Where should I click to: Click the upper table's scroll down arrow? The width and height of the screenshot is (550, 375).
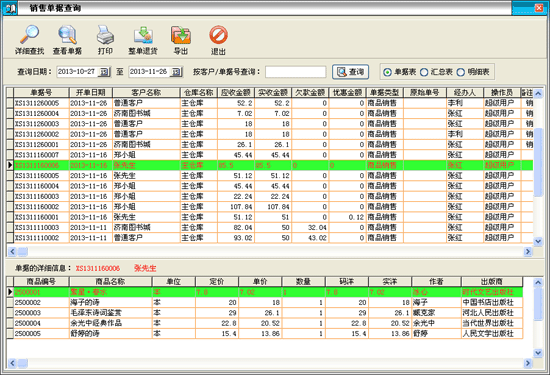point(538,241)
